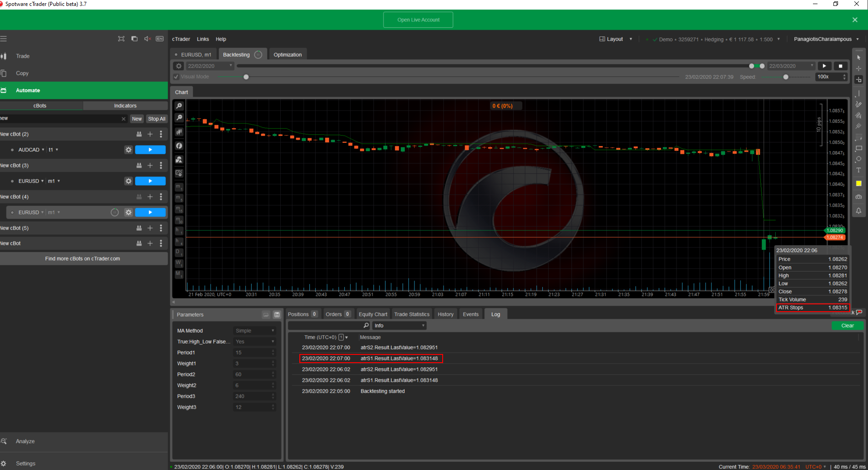Select the m15 timeframe button

coord(179,209)
